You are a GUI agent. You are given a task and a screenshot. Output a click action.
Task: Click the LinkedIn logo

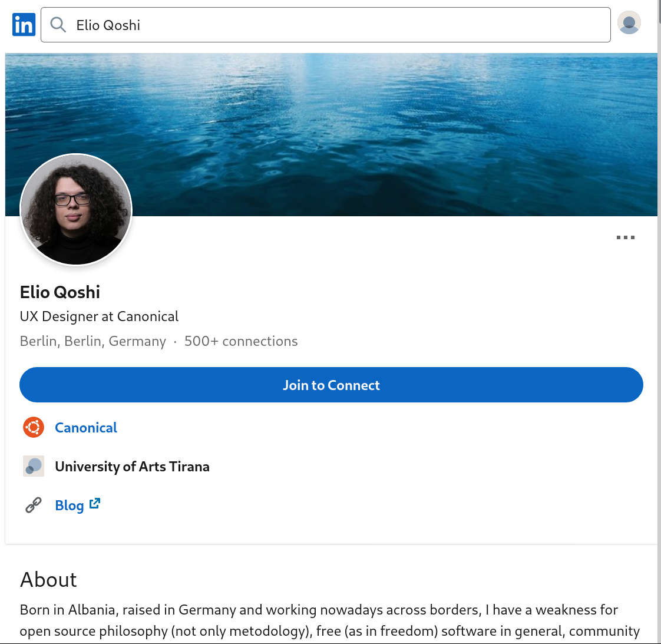tap(24, 25)
